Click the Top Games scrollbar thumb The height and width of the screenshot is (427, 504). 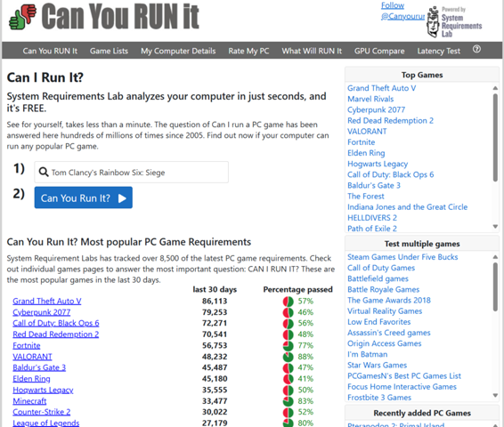coord(495,138)
